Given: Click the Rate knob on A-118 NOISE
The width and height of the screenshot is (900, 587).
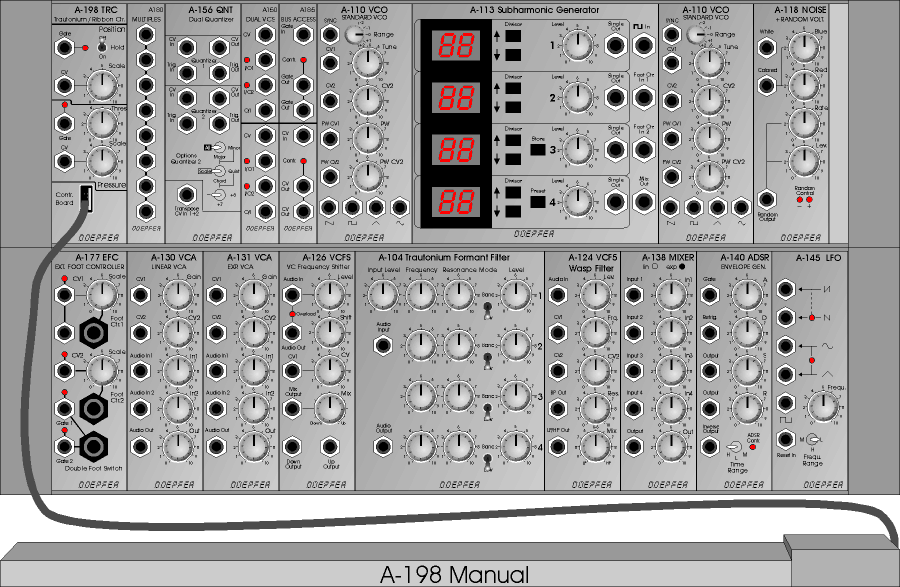Looking at the screenshot, I should [x=804, y=123].
